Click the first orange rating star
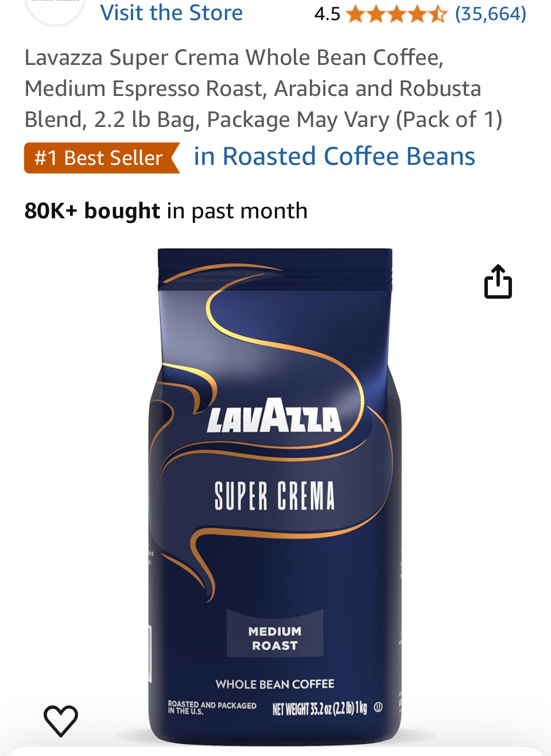Screen dimensions: 551x756 [356, 14]
